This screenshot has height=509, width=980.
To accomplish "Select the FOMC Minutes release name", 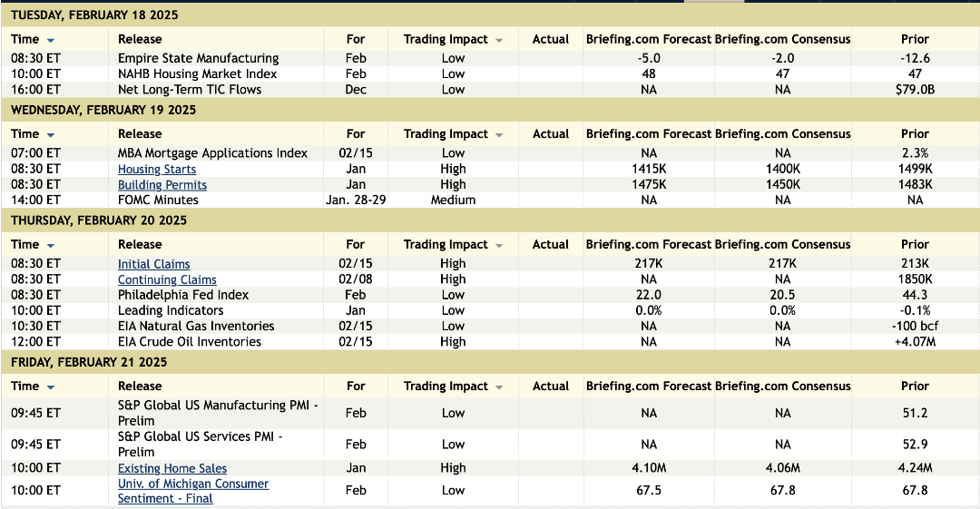I will [158, 200].
